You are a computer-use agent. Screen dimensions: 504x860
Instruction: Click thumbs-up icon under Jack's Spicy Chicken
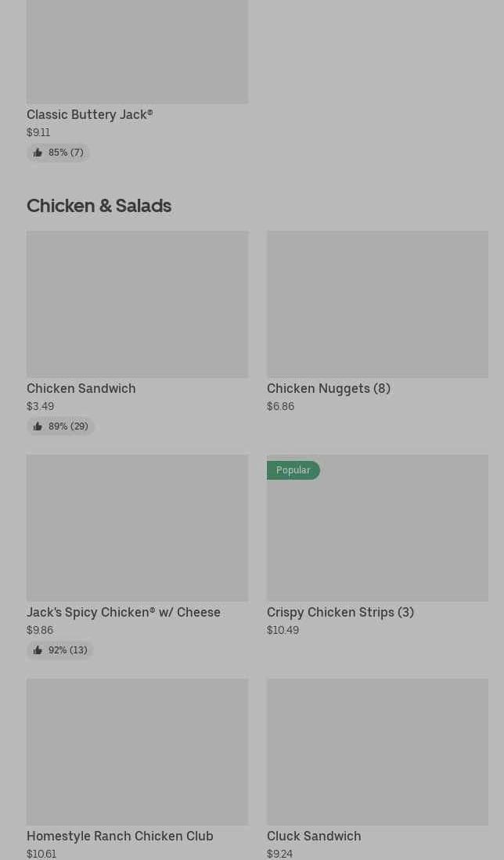pyautogui.click(x=38, y=650)
